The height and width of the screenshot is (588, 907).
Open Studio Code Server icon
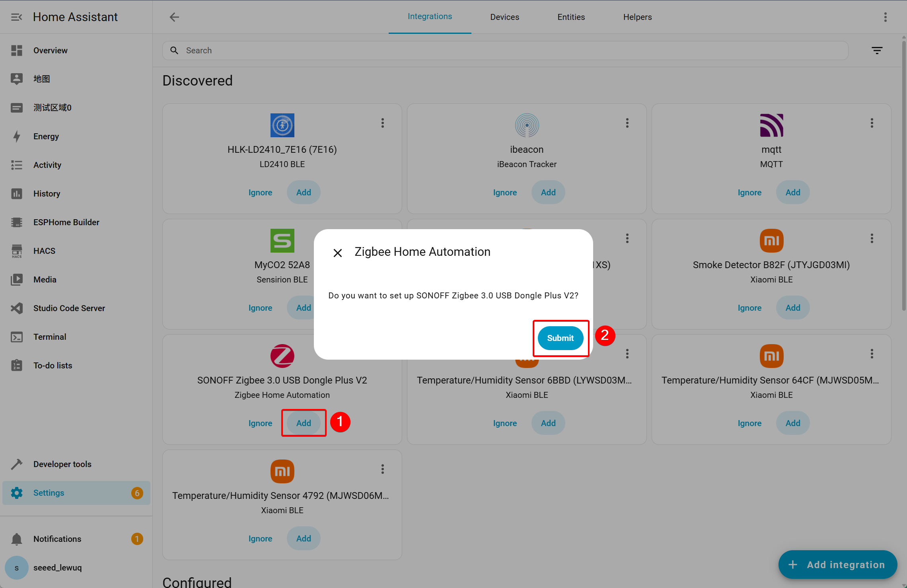point(17,308)
